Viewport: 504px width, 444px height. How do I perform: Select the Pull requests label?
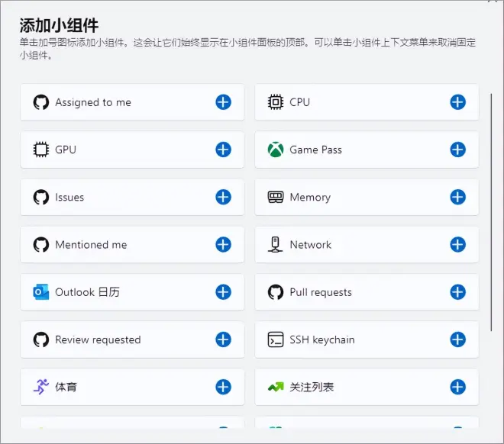321,292
